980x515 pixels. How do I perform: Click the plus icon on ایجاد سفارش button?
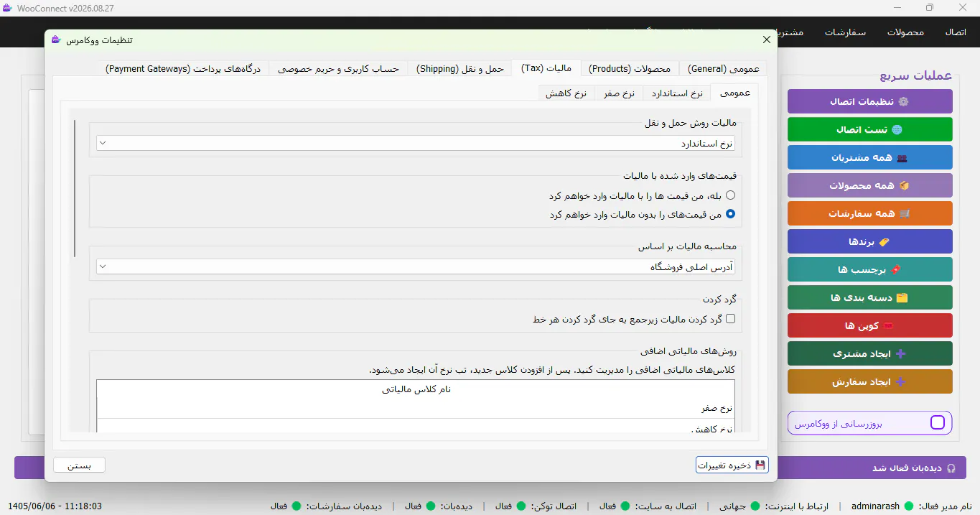click(900, 381)
